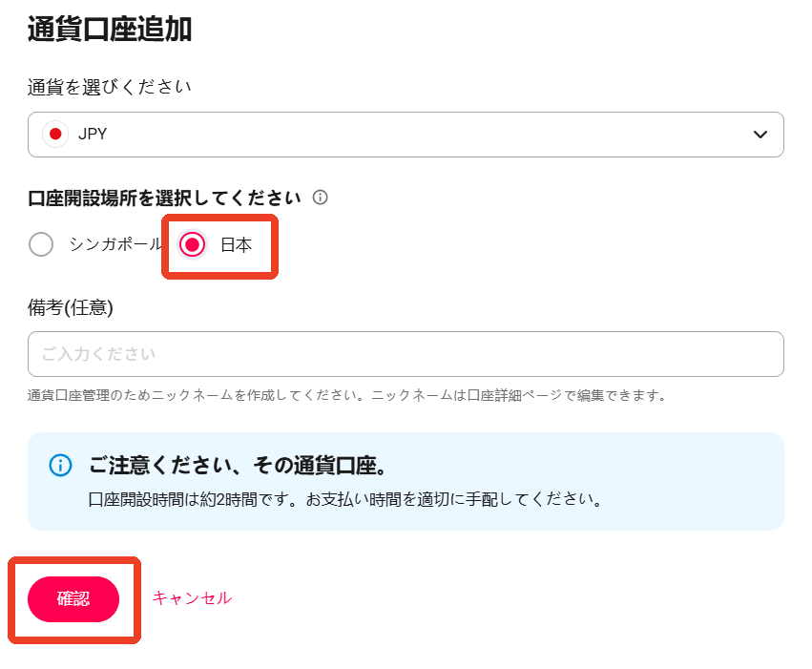Click the 備考(任意) field label

tap(71, 307)
